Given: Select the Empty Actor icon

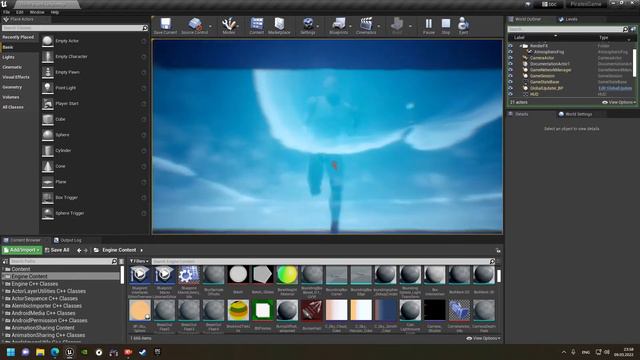Looking at the screenshot, I should [48, 41].
